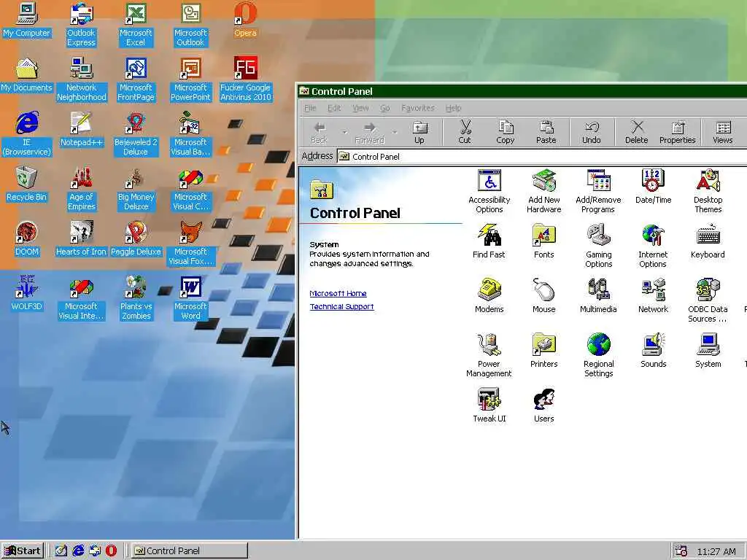This screenshot has width=747, height=560.
Task: Select the Users icon
Action: pos(544,405)
